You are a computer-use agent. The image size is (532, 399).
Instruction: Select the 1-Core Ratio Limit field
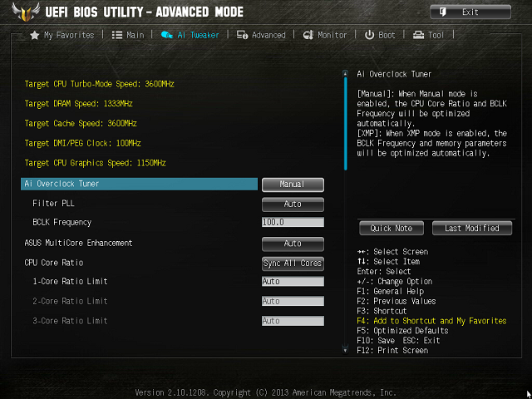click(293, 282)
